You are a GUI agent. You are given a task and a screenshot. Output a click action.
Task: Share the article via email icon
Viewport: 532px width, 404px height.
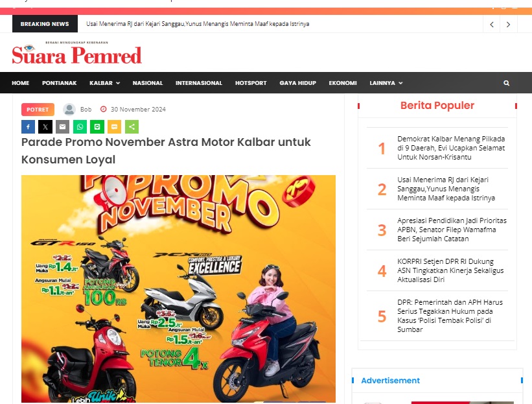pos(62,127)
